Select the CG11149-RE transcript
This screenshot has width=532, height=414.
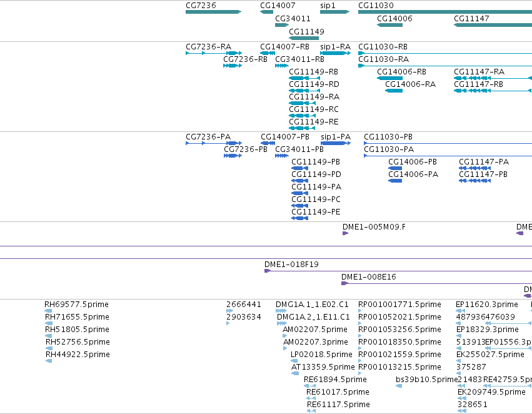pos(303,128)
